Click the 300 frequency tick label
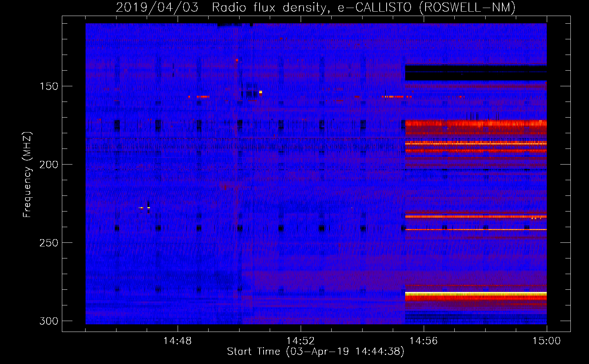Image resolution: width=589 pixels, height=364 pixels. [x=48, y=321]
